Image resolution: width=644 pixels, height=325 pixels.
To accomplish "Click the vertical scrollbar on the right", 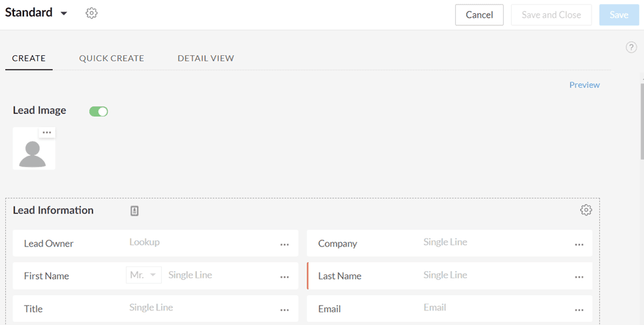I will tap(642, 121).
